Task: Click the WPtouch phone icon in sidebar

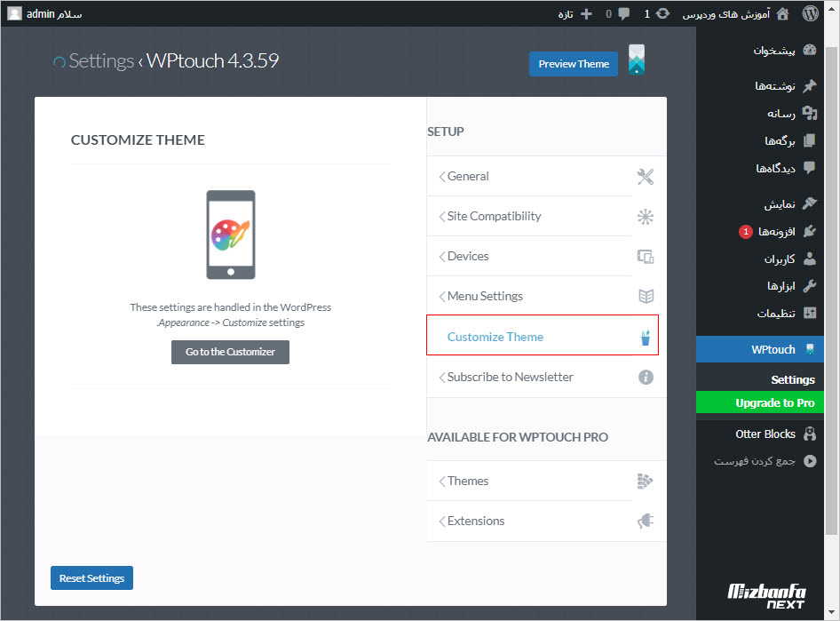Action: click(810, 349)
